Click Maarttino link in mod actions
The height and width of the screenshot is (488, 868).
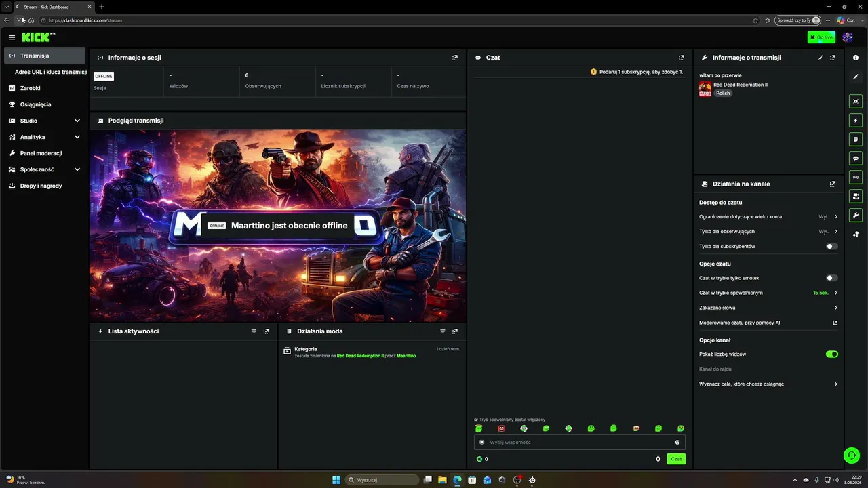[406, 356]
